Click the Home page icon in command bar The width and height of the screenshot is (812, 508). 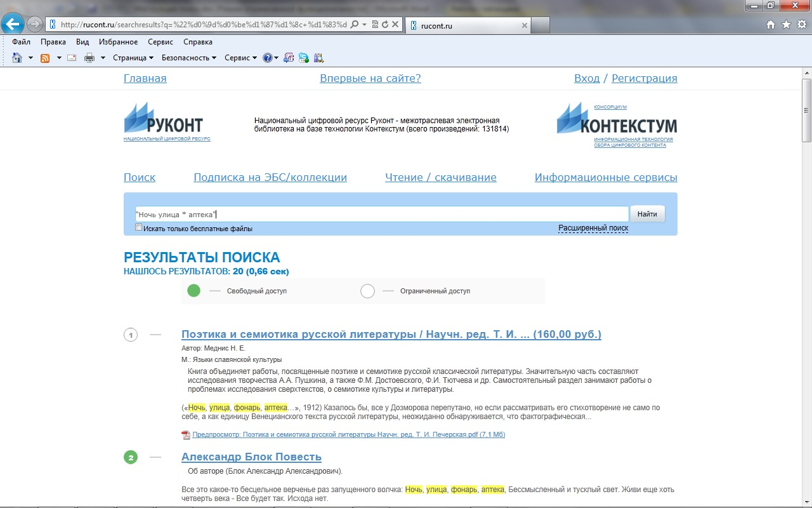[17, 58]
